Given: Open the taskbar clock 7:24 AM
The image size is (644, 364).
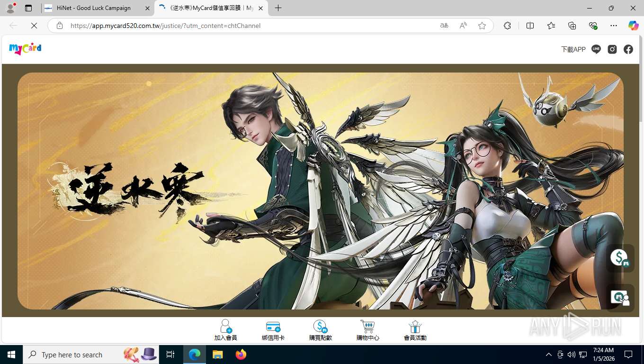Looking at the screenshot, I should [603, 355].
